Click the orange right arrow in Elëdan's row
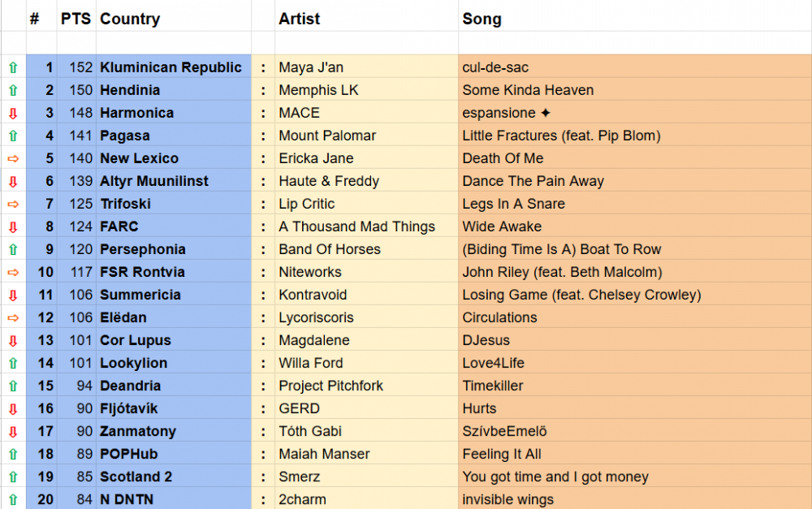Image resolution: width=812 pixels, height=509 pixels. (13, 317)
